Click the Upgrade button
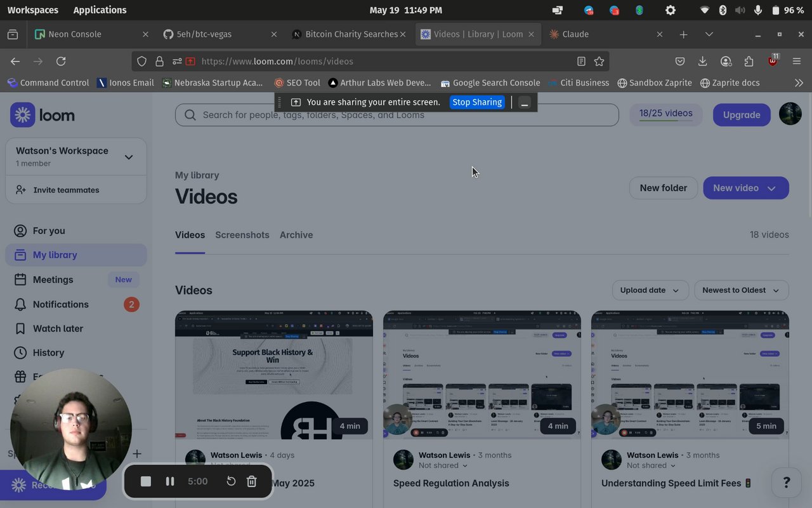 (742, 115)
